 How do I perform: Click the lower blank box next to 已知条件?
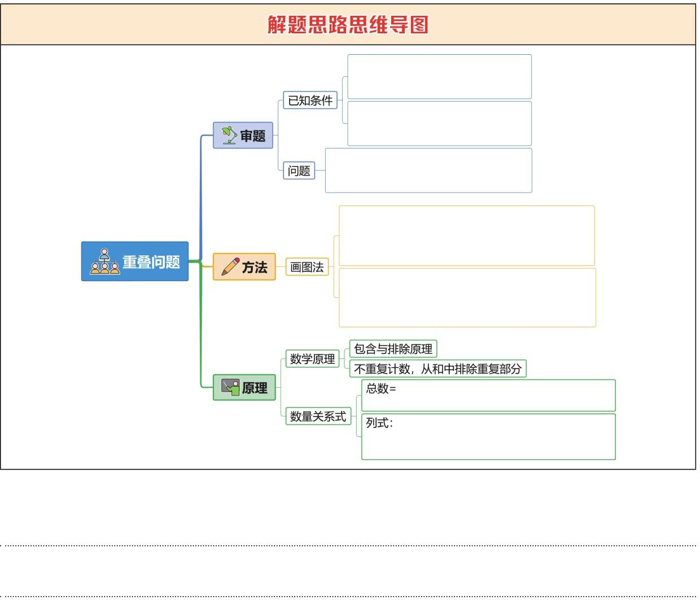click(439, 124)
